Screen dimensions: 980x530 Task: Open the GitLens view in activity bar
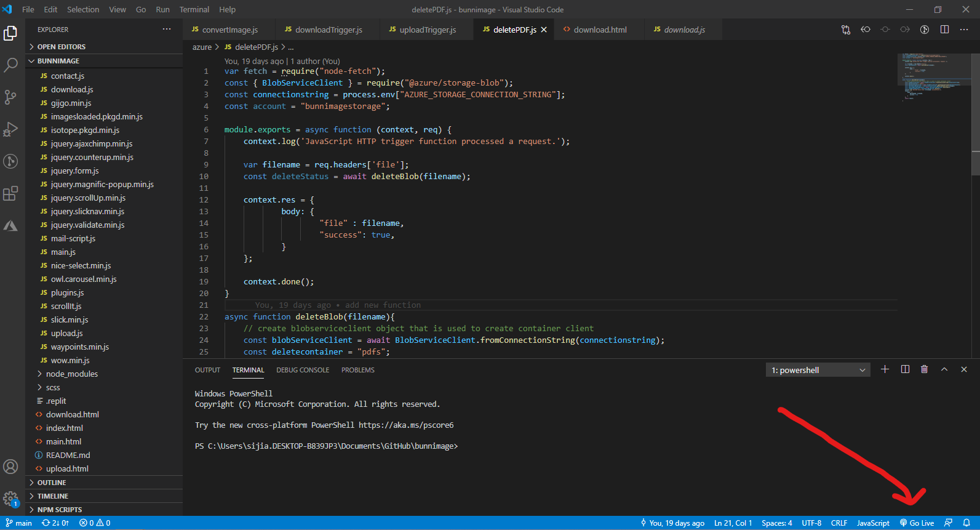pos(10,161)
